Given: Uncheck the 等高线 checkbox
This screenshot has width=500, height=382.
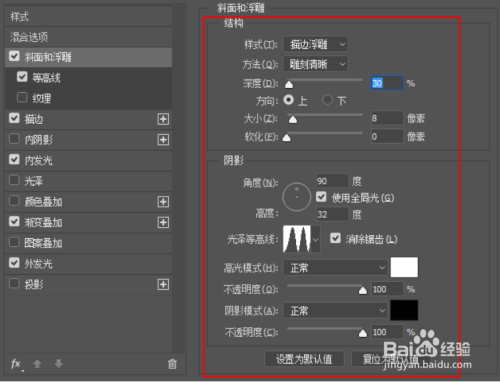Looking at the screenshot, I should (22, 77).
